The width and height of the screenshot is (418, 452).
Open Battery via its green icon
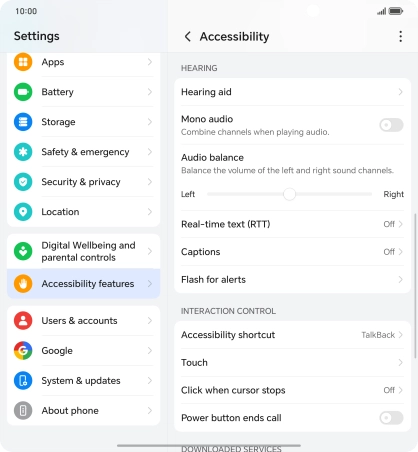click(23, 92)
